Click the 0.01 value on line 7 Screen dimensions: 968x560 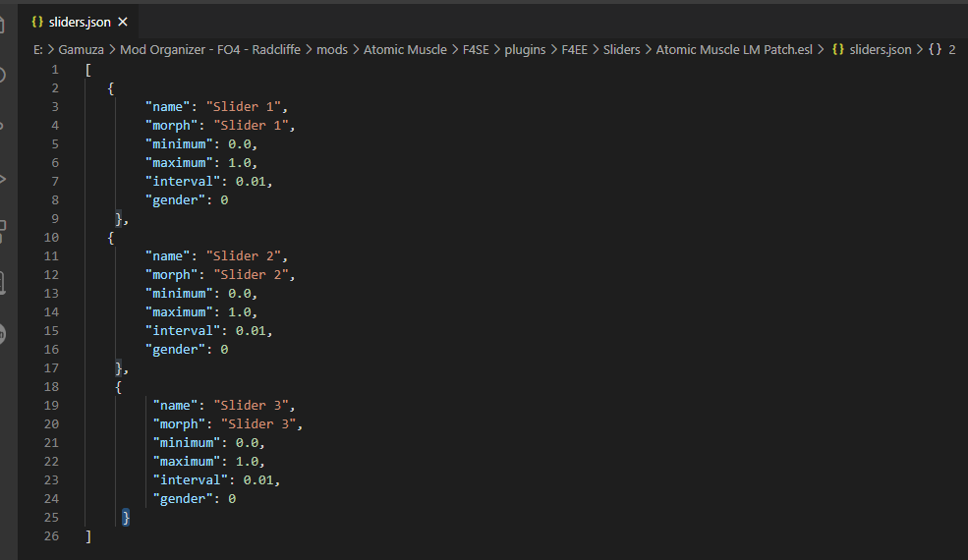(251, 181)
